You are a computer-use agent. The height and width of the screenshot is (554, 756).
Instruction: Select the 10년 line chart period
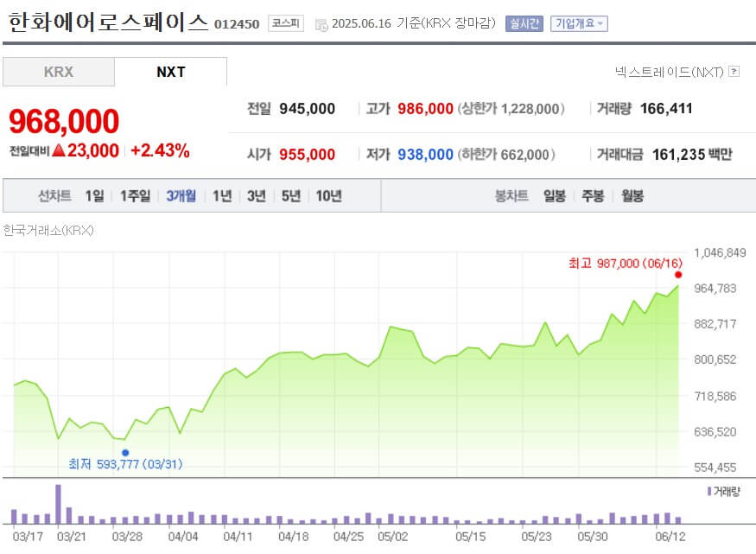(329, 195)
